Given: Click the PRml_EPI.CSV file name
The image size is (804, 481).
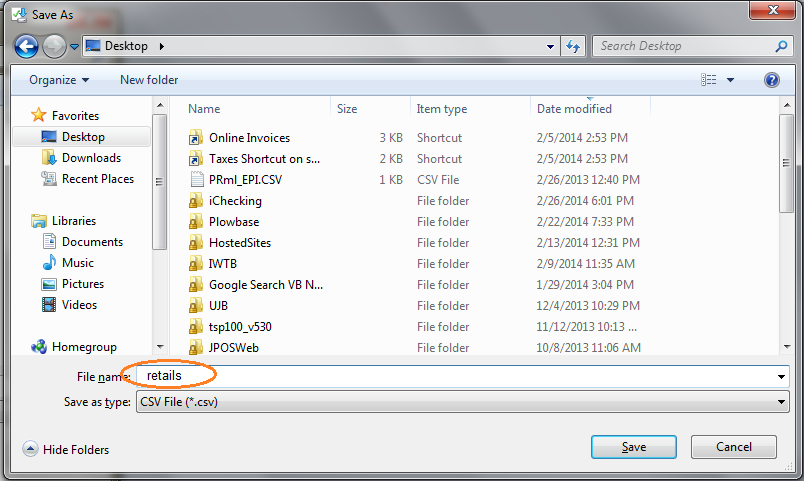Looking at the screenshot, I should 246,180.
